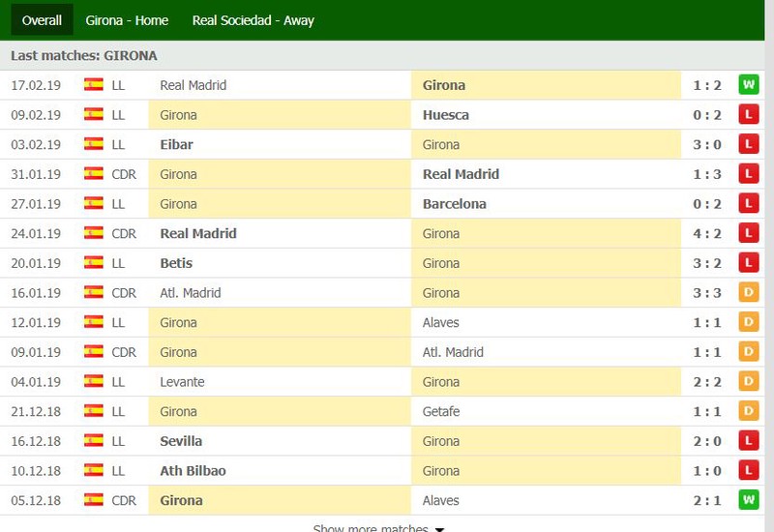
Task: Click Show more matches dropdown arrow
Action: tap(439, 529)
